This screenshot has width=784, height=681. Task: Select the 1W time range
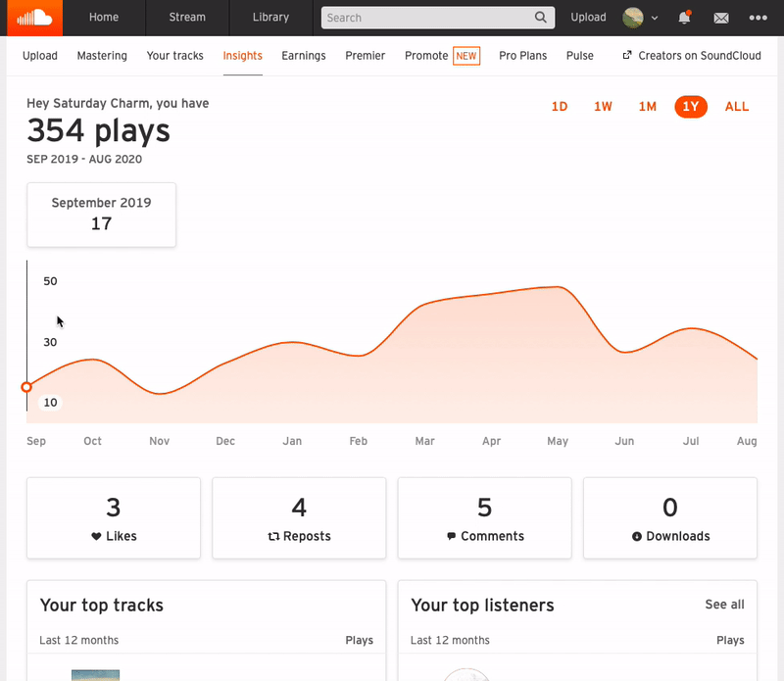pos(603,107)
